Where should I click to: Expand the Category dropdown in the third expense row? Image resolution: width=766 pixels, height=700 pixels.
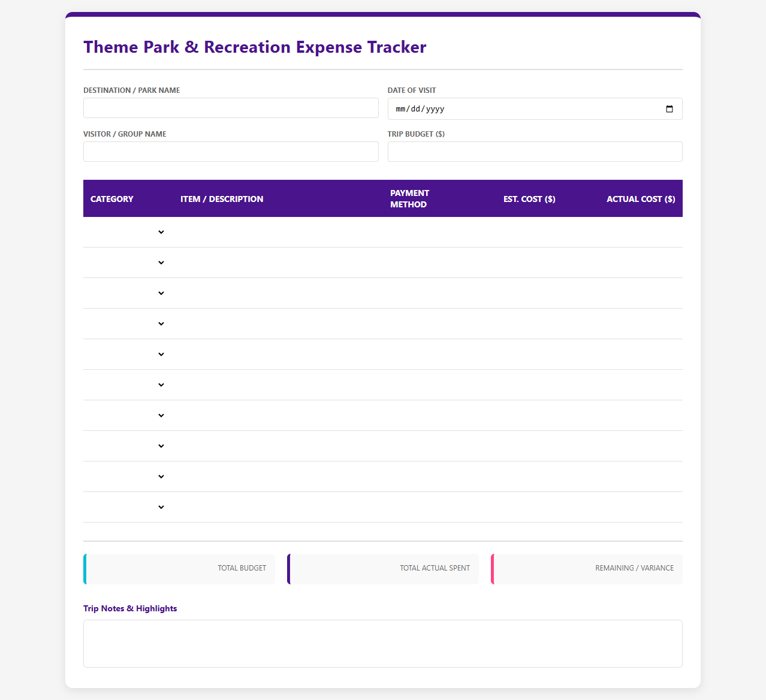pos(128,293)
